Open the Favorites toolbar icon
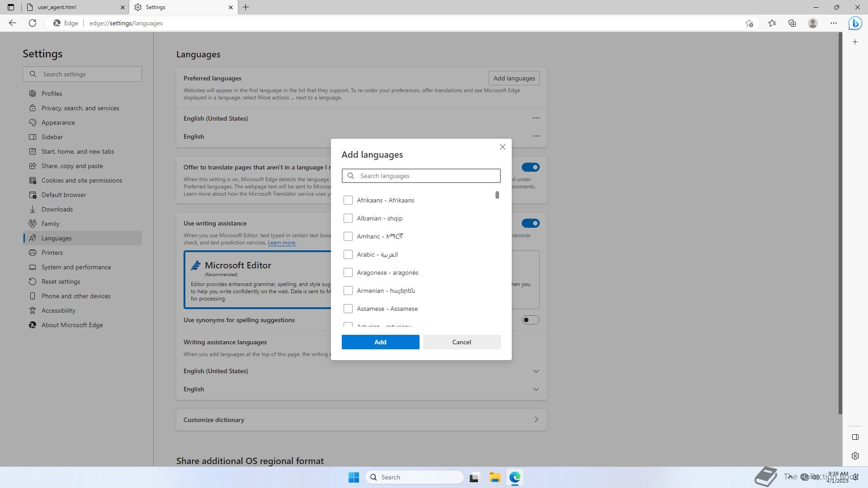The width and height of the screenshot is (868, 488). (772, 23)
